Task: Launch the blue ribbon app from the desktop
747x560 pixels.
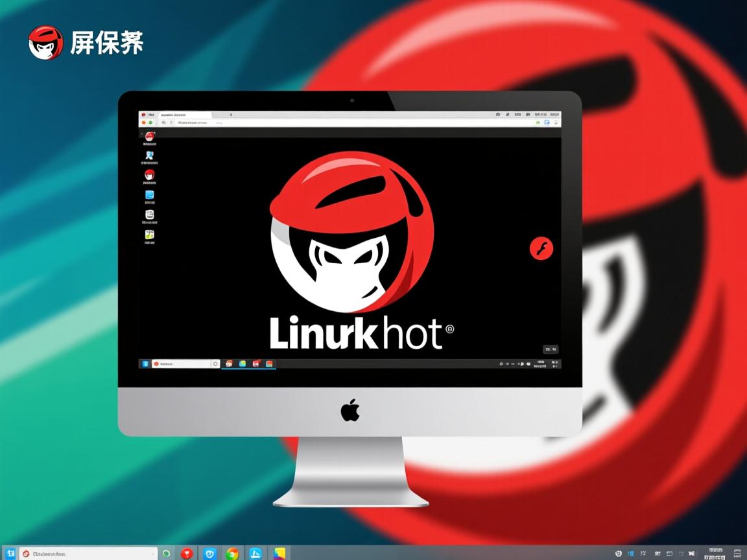Action: pyautogui.click(x=149, y=156)
